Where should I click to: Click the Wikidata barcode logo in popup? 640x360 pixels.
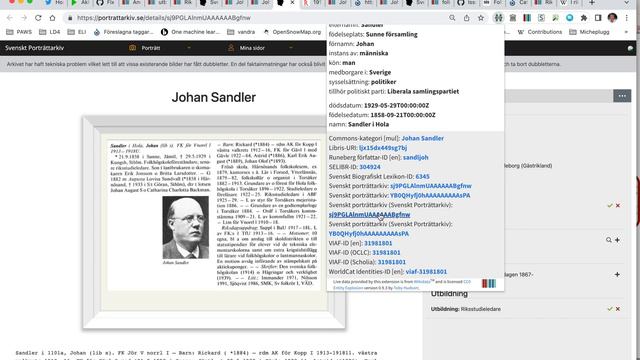[489, 284]
